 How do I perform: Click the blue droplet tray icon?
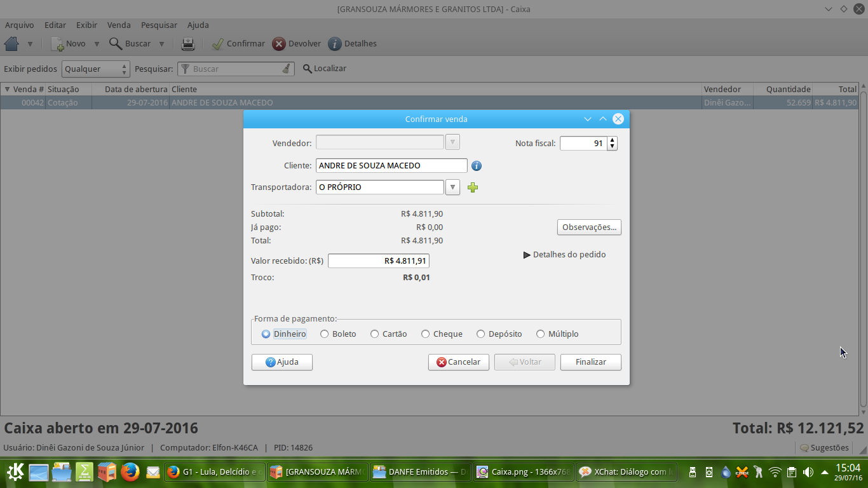tap(726, 472)
